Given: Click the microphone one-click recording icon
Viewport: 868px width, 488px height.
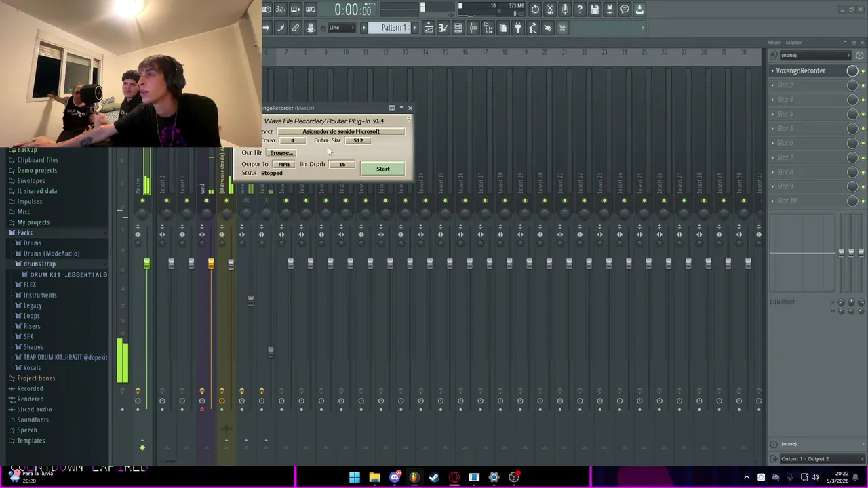Looking at the screenshot, I should [x=565, y=9].
